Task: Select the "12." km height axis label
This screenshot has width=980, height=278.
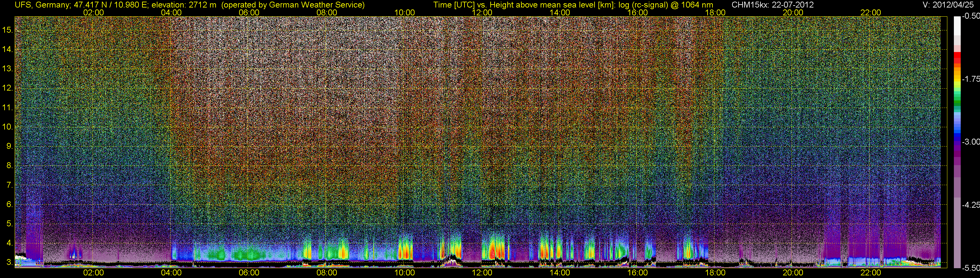Action: click(7, 88)
